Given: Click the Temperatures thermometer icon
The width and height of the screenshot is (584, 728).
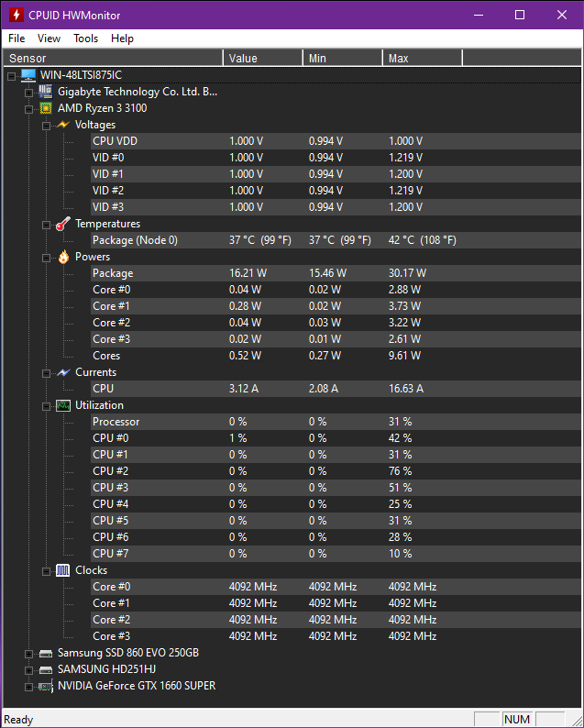Looking at the screenshot, I should [62, 224].
